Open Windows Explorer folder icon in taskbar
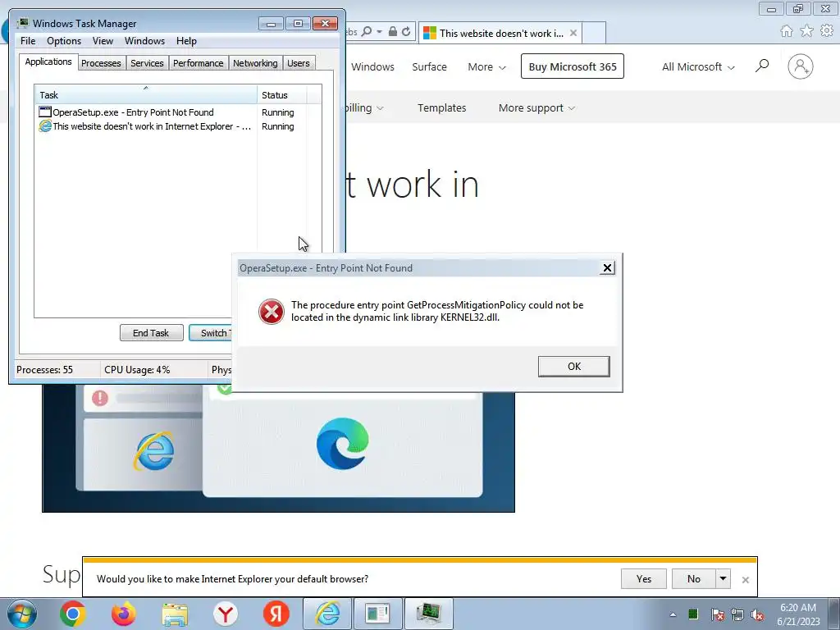This screenshot has height=630, width=840. tap(175, 614)
